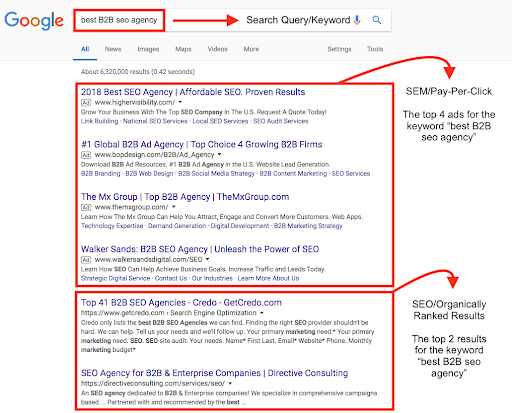Click the directiveconsulting.com/services/seo/ URL text
The width and height of the screenshot is (512, 413).
pos(153,383)
